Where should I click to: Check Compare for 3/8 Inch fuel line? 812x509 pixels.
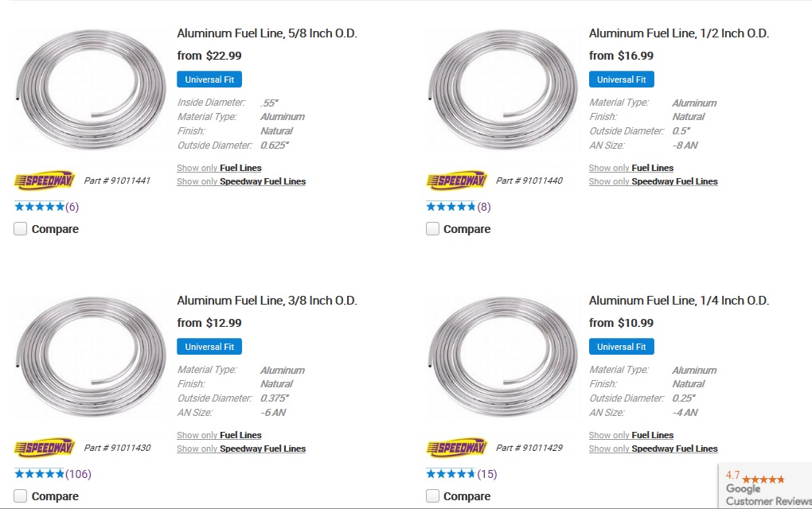tap(20, 496)
